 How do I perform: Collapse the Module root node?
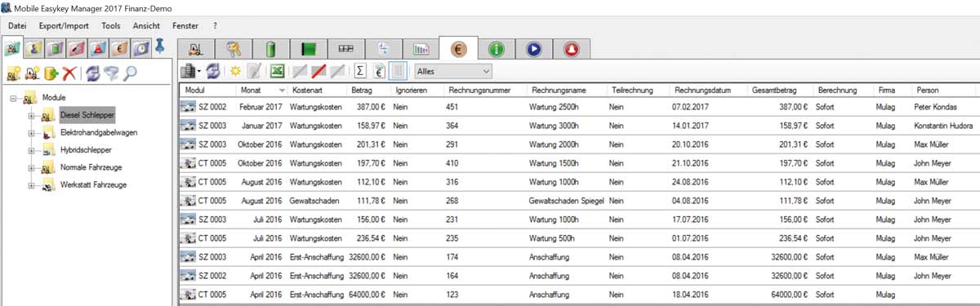[14, 98]
